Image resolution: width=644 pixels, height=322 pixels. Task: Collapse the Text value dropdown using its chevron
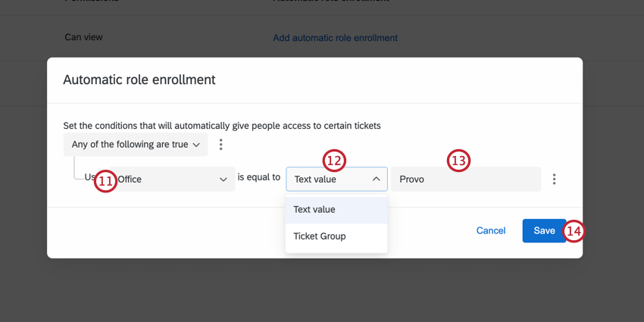376,180
